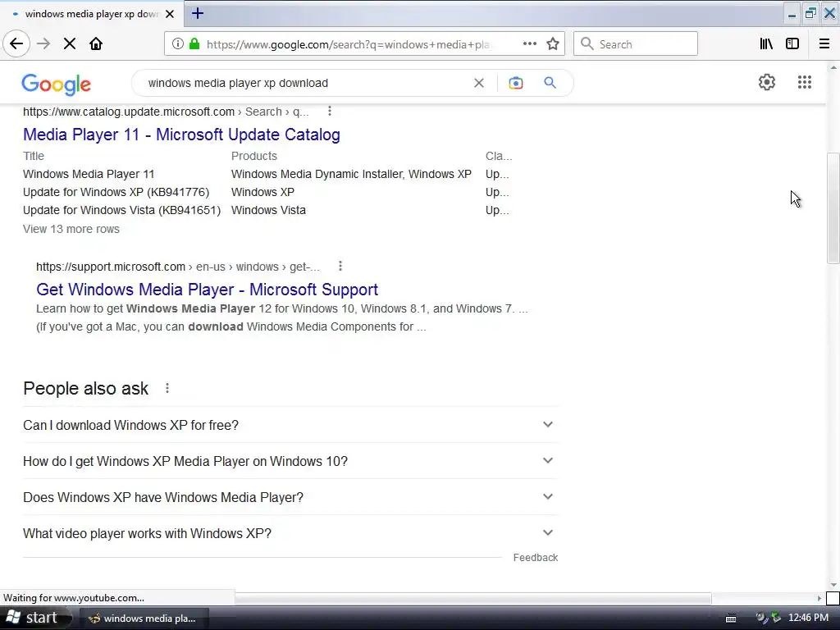Click the forward navigation arrow
The image size is (840, 630).
click(43, 44)
